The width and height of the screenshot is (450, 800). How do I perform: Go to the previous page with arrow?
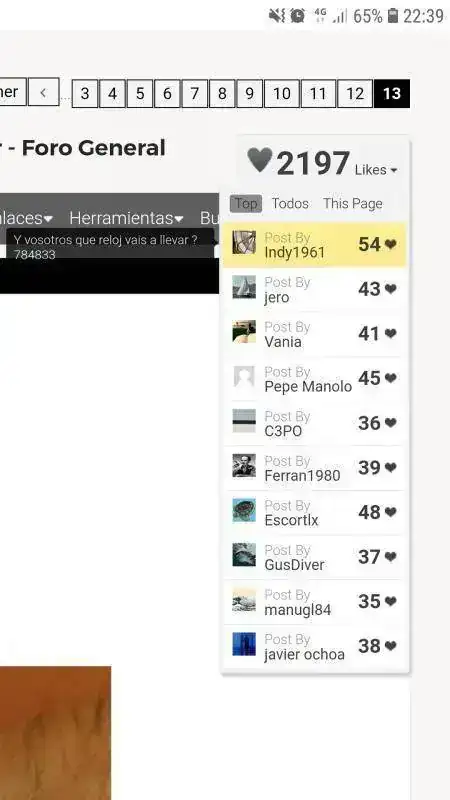click(x=43, y=92)
